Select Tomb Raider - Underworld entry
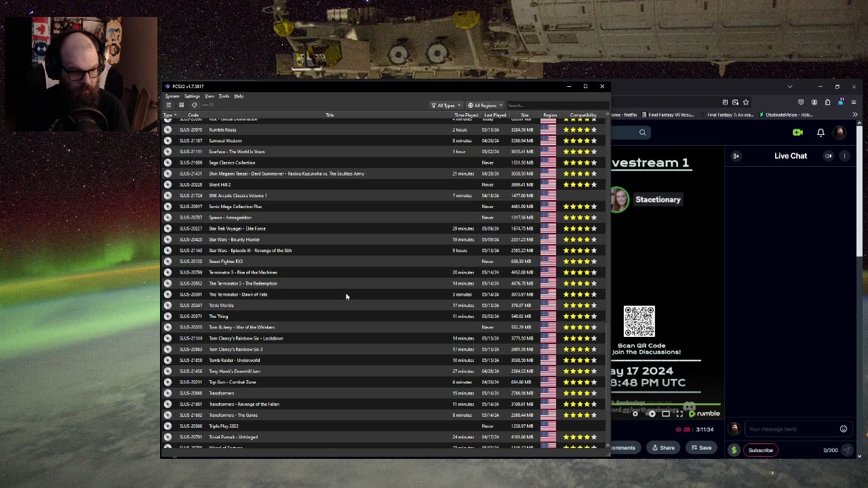This screenshot has height=488, width=868. pos(384,360)
